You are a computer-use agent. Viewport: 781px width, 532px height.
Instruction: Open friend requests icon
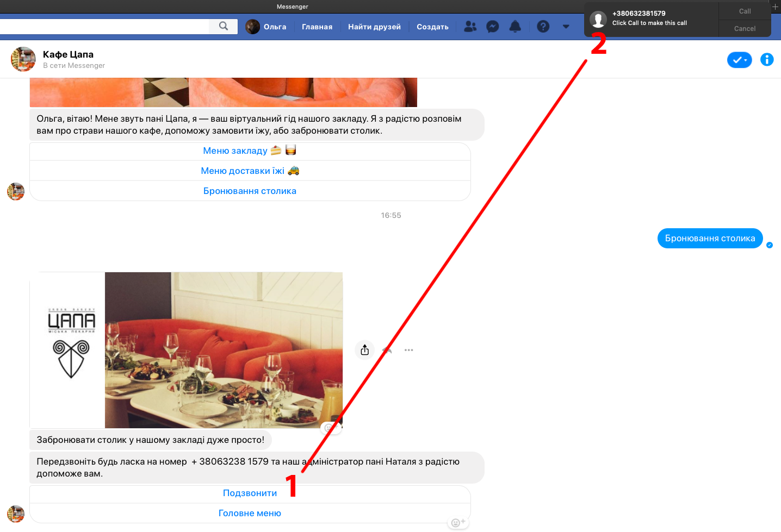tap(470, 27)
